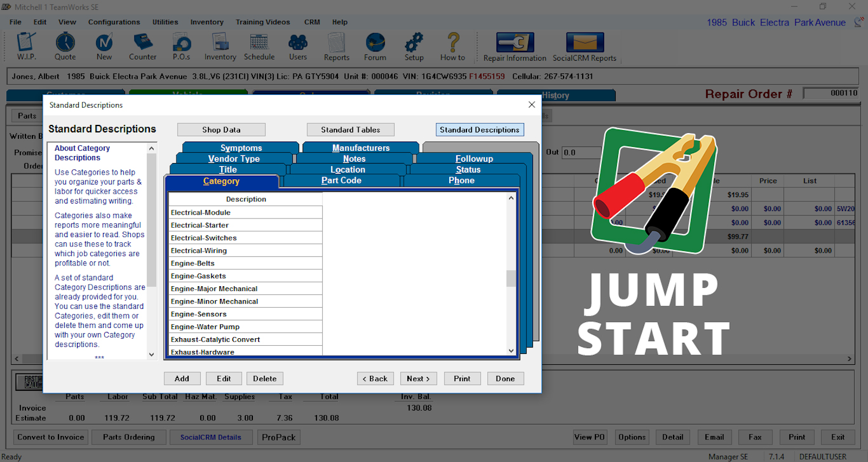
Task: Open the Reports icon
Action: tap(336, 46)
